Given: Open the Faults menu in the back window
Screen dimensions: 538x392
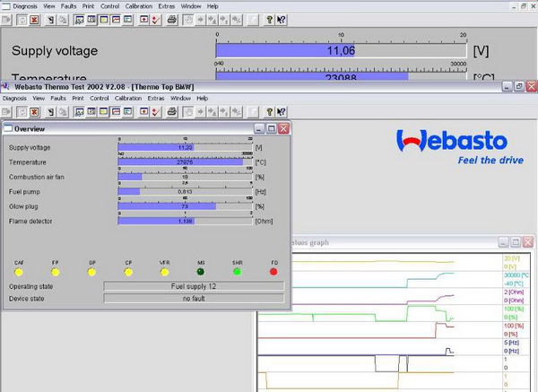Looking at the screenshot, I should click(69, 6).
